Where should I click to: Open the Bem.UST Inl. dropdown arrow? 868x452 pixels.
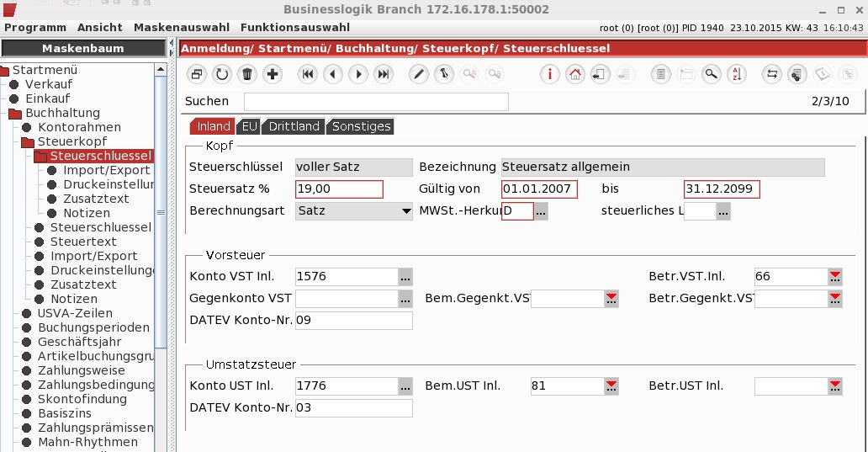coord(611,386)
